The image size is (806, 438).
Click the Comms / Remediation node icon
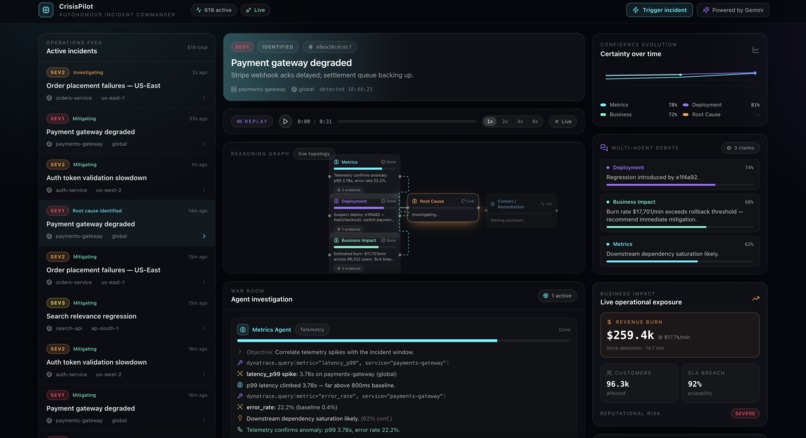492,204
